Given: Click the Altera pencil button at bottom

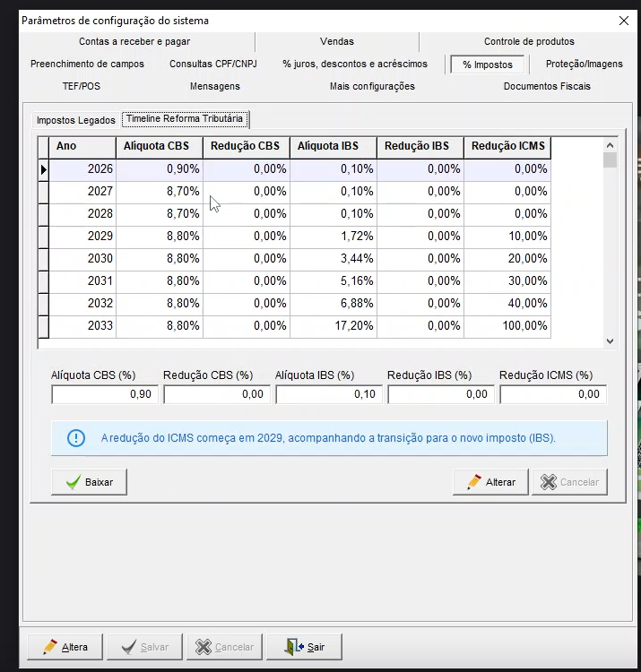Looking at the screenshot, I should [x=65, y=647].
